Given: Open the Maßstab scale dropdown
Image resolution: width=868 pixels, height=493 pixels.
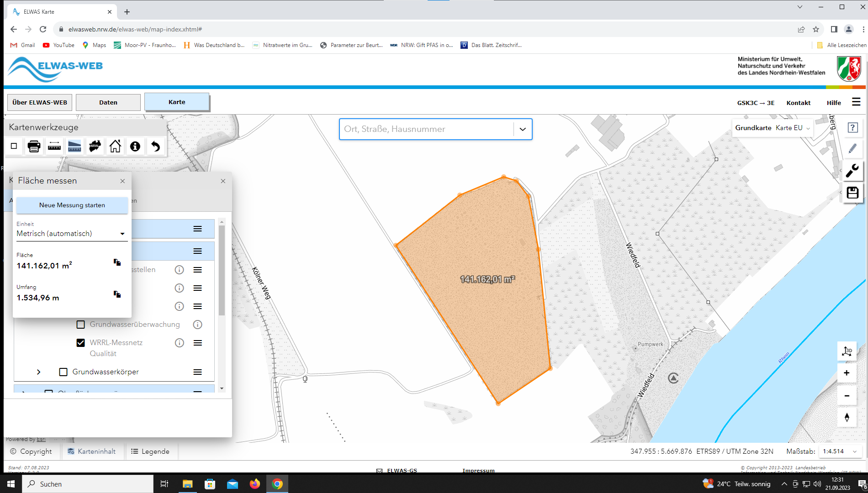Looking at the screenshot, I should [x=840, y=451].
